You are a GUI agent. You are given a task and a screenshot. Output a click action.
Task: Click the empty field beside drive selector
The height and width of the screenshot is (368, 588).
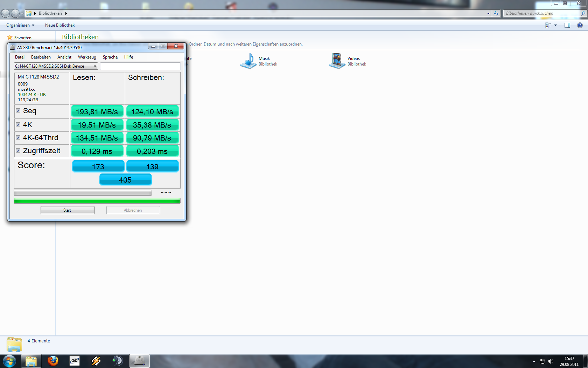pyautogui.click(x=140, y=66)
